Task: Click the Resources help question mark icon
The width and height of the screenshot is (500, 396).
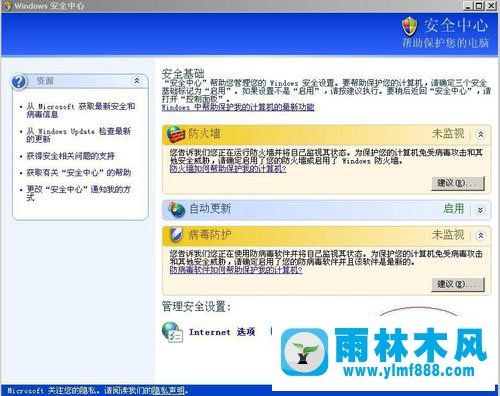Action: pyautogui.click(x=19, y=82)
